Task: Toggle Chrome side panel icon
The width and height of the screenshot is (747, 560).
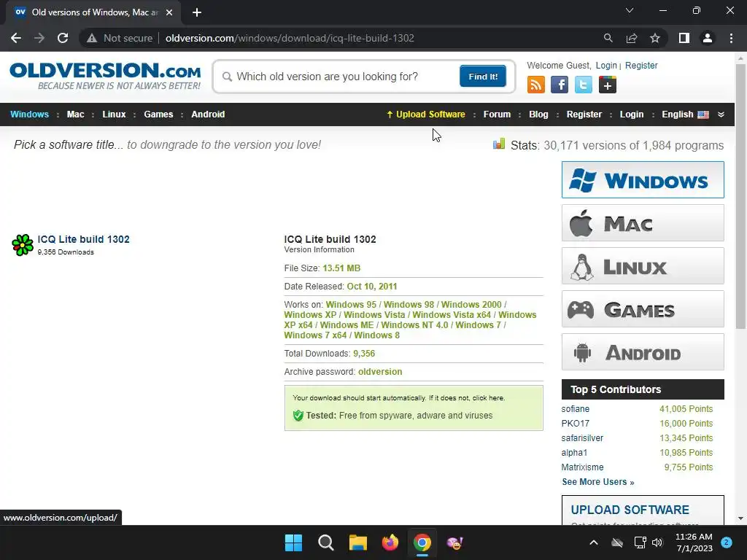Action: pyautogui.click(x=684, y=38)
